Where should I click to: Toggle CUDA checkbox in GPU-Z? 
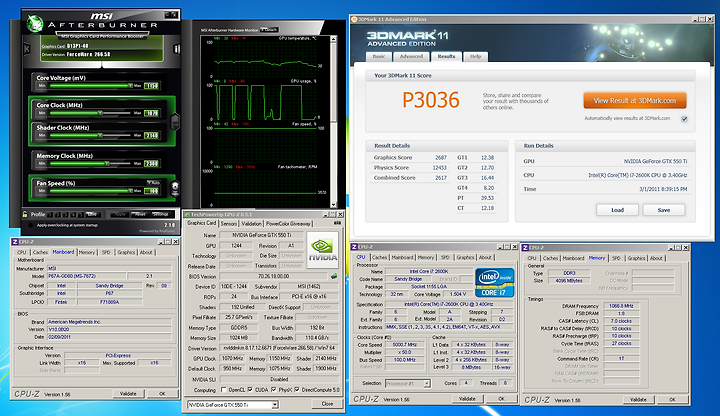tap(250, 390)
